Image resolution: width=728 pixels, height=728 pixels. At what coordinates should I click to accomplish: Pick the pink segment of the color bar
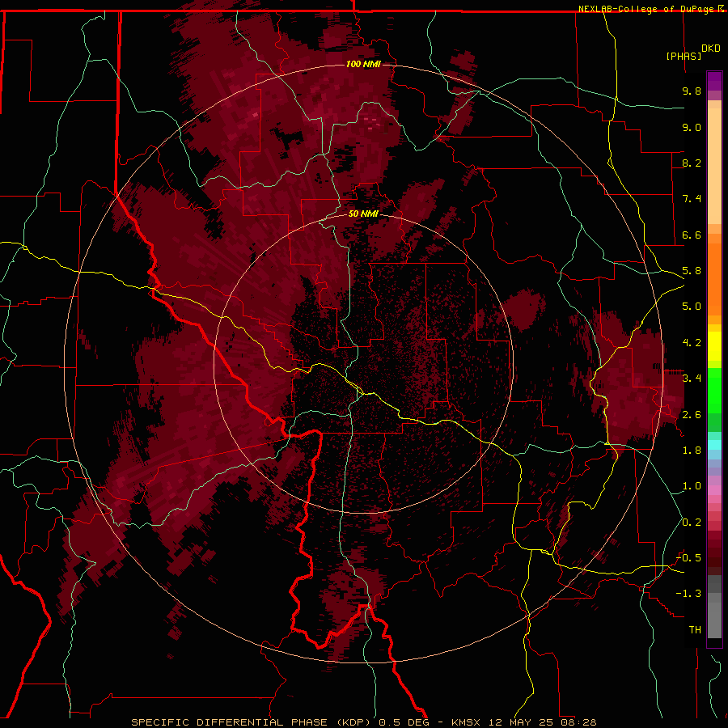(x=714, y=490)
